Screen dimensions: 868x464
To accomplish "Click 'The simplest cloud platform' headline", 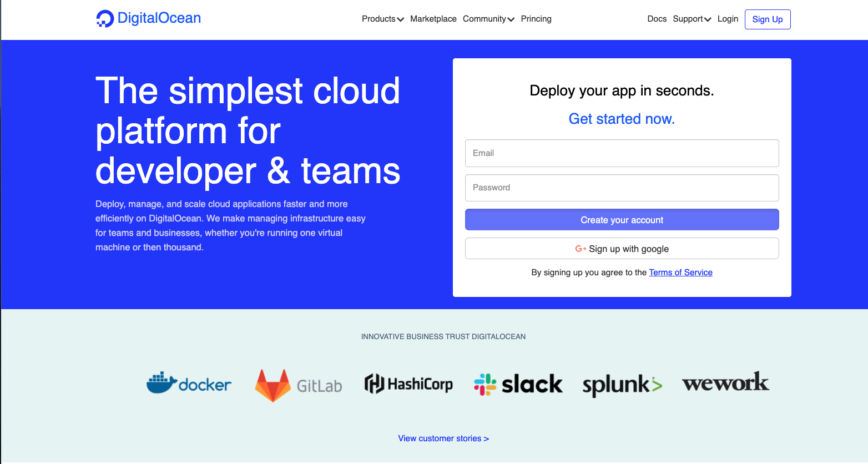I will (x=248, y=130).
